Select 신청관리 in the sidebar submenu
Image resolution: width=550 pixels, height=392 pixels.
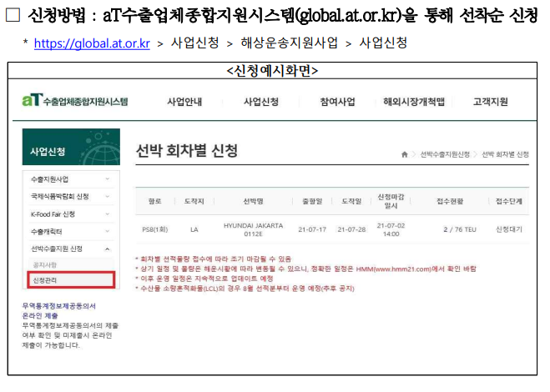(71, 279)
